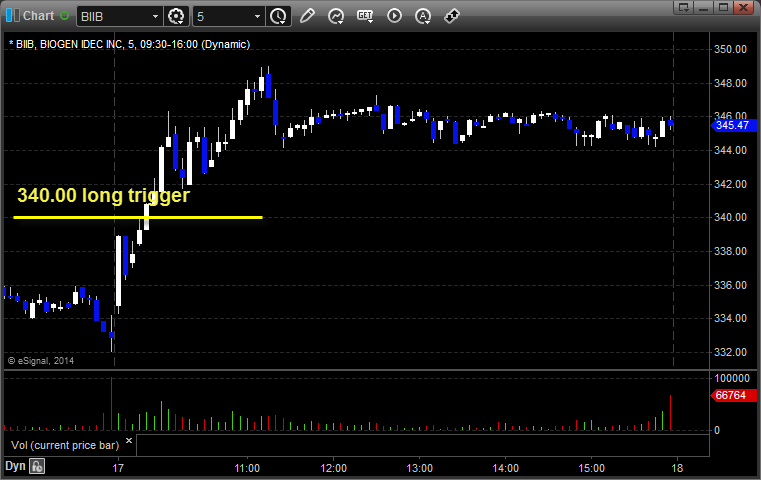Select the pencil drawing tool
This screenshot has width=761, height=480.
click(307, 16)
